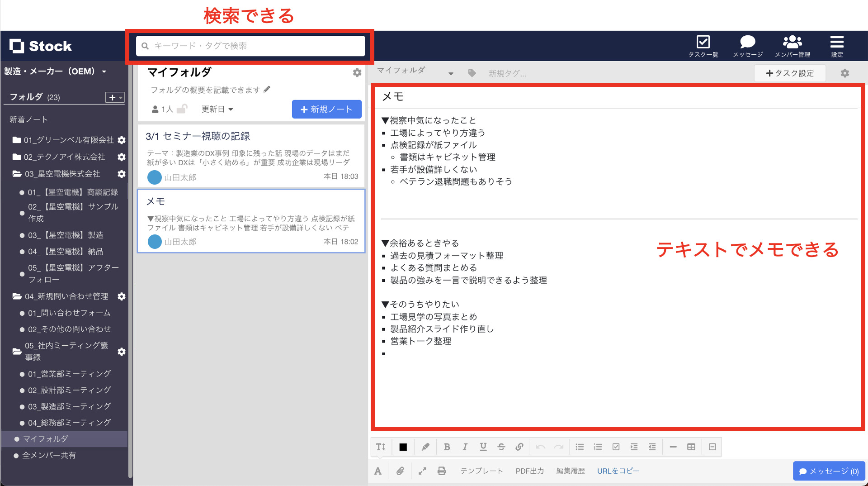Print the note via the printer icon
This screenshot has height=486, width=868.
coord(442,471)
